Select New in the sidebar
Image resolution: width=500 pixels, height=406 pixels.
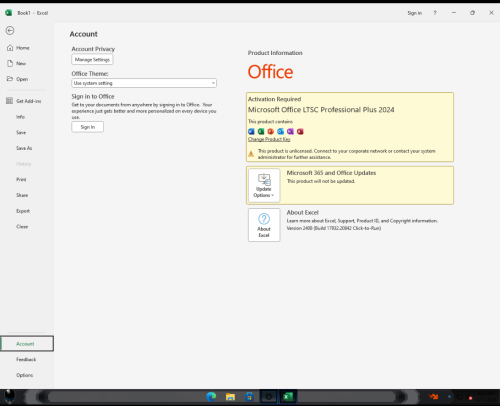click(x=17, y=63)
